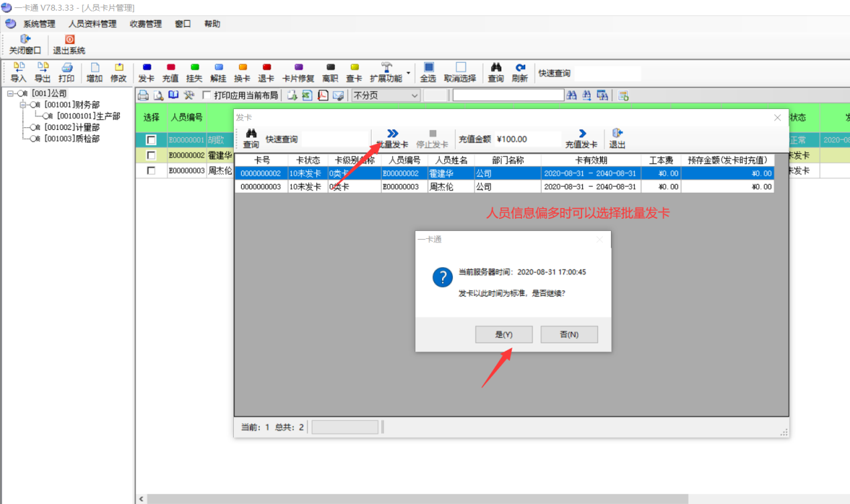Enable the 打印应用当前布局 checkbox
The width and height of the screenshot is (850, 504).
point(207,96)
